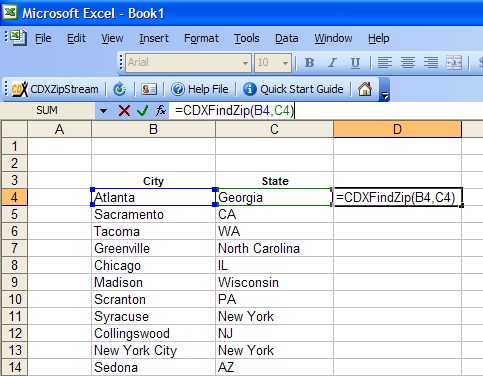Cancel formula entry with red X

(x=124, y=110)
